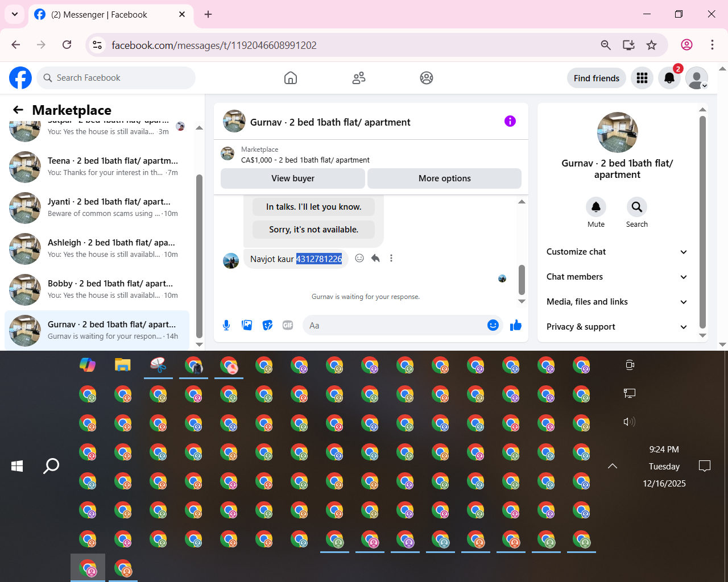
Task: Reload the Messenger page
Action: pos(67,45)
